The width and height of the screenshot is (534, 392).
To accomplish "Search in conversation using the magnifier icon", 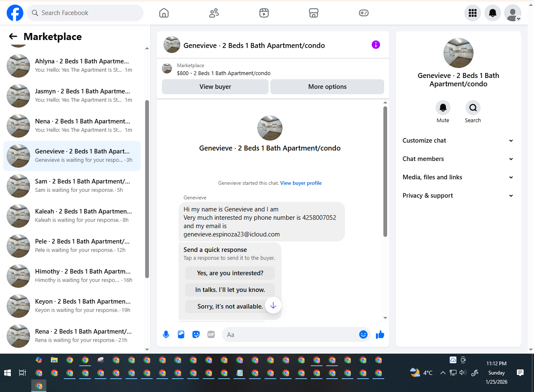I will (x=473, y=108).
